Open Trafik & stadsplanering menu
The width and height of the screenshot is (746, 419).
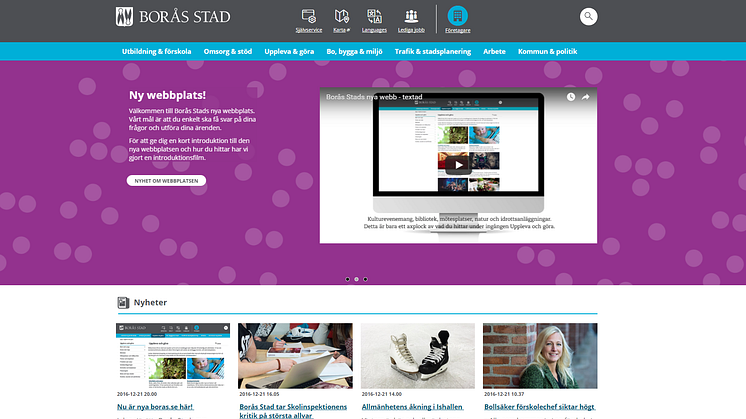click(433, 51)
